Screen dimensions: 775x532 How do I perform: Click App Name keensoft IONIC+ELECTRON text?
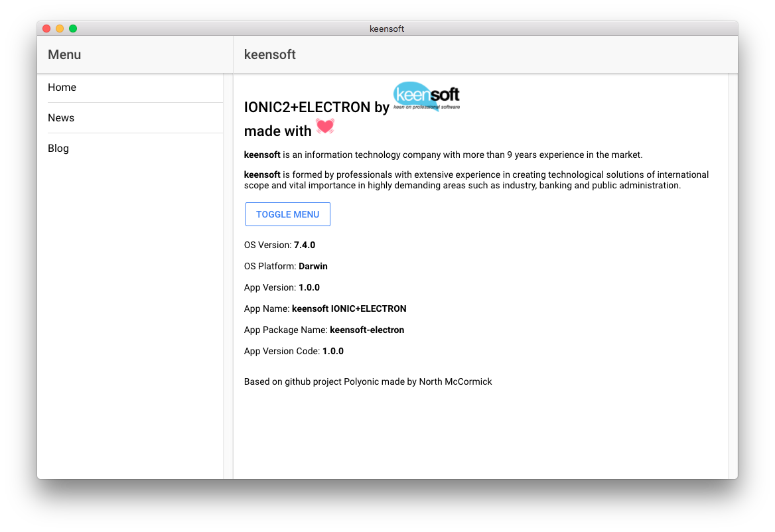point(325,308)
